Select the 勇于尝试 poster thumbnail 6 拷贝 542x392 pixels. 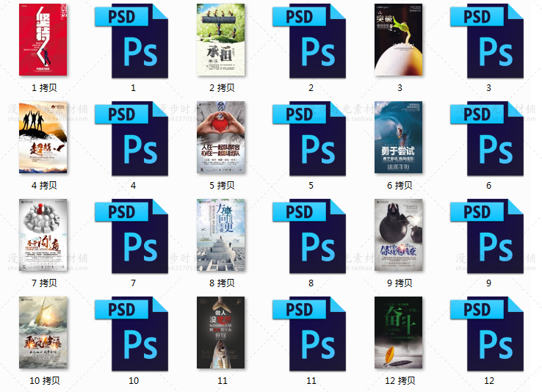[399, 137]
